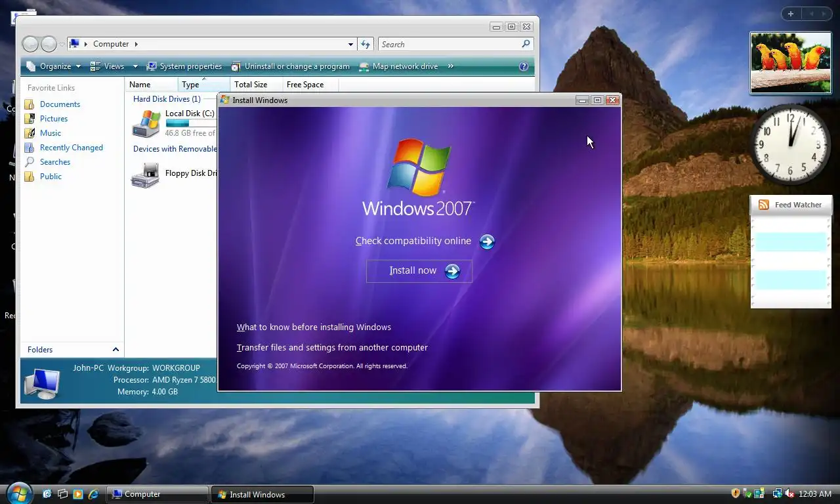Screen dimensions: 840x504
Task: Select the Floppy Disk Drive icon
Action: (x=146, y=175)
